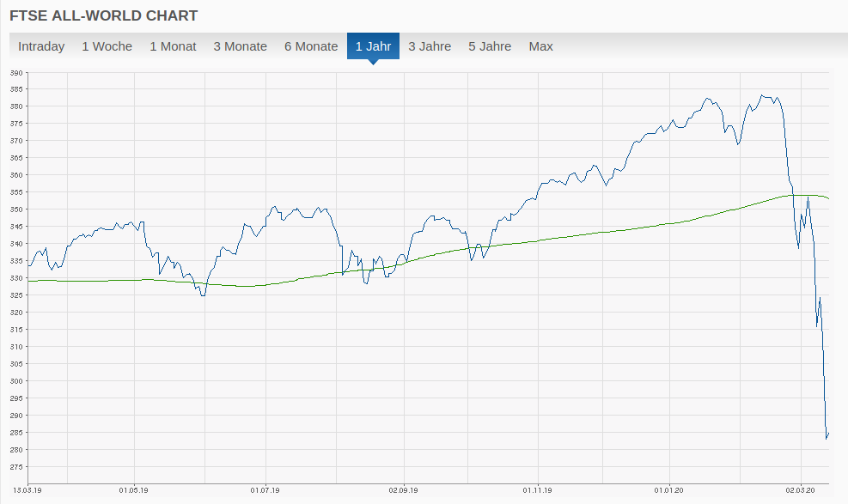This screenshot has width=848, height=504.
Task: Select the 5 Jahre time range
Action: [x=490, y=46]
